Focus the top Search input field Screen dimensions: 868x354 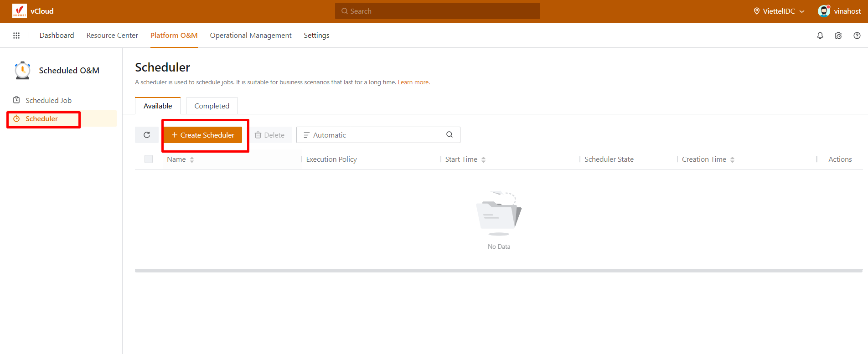coord(438,11)
